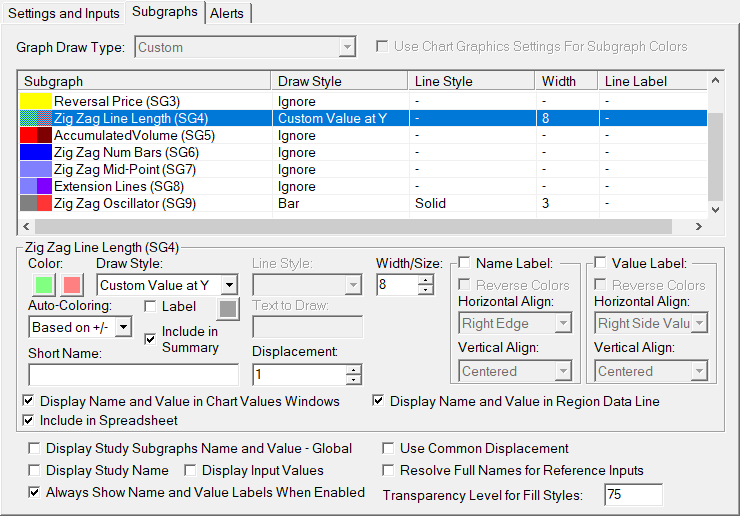Click the green primary color swatch

click(x=43, y=285)
